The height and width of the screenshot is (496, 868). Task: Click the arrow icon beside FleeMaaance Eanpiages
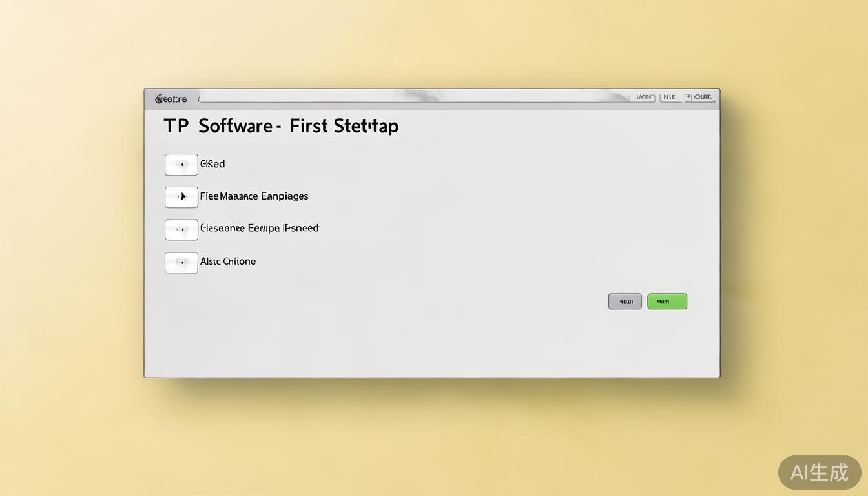coord(181,197)
